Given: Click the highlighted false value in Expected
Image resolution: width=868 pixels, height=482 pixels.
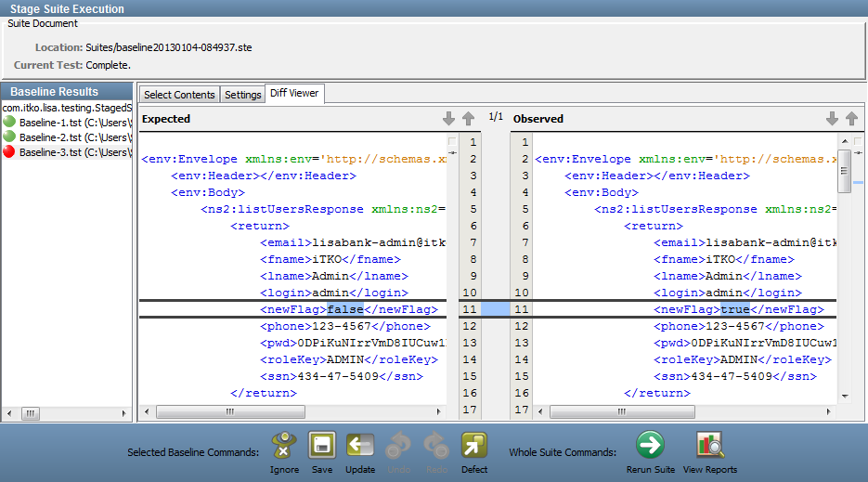Looking at the screenshot, I should click(343, 309).
